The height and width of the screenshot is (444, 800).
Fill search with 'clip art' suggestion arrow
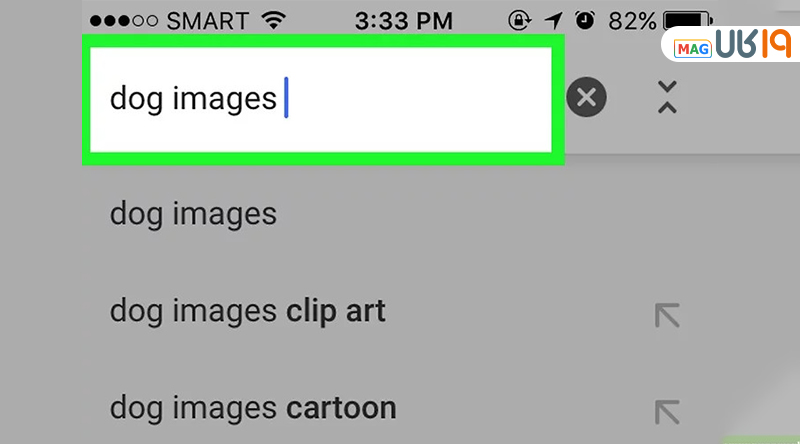pyautogui.click(x=666, y=316)
